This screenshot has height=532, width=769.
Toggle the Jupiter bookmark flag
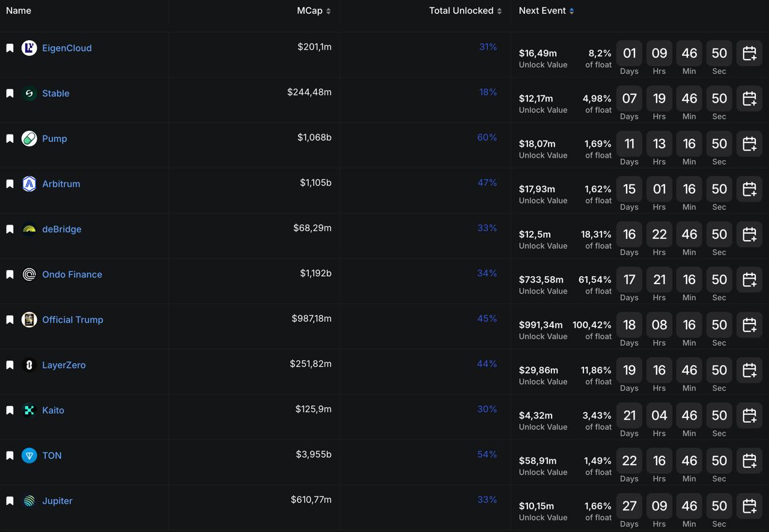click(10, 501)
